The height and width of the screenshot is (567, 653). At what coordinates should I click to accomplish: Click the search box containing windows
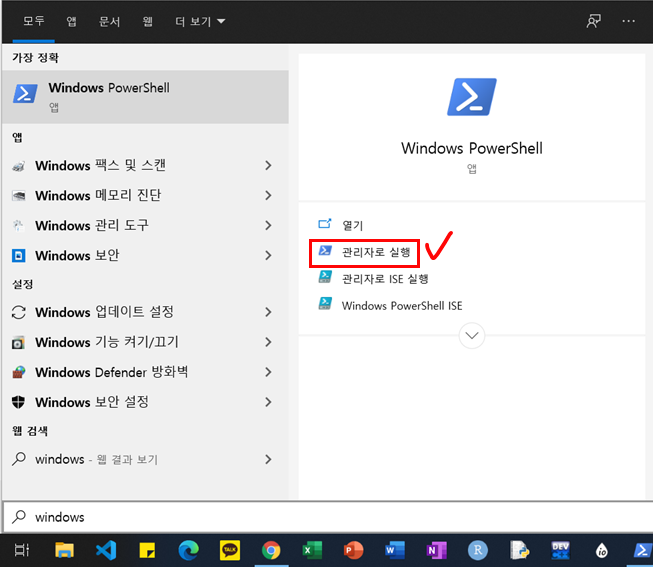coord(327,517)
